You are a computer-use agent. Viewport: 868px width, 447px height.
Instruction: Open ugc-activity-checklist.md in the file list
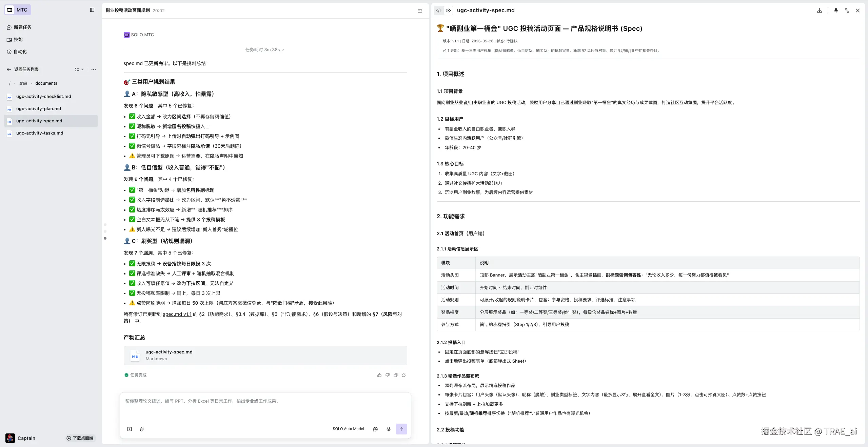[51, 97]
